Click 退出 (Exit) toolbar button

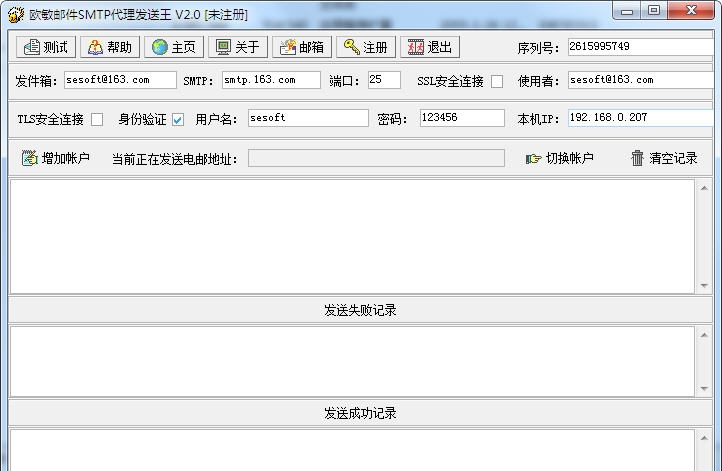tap(430, 47)
